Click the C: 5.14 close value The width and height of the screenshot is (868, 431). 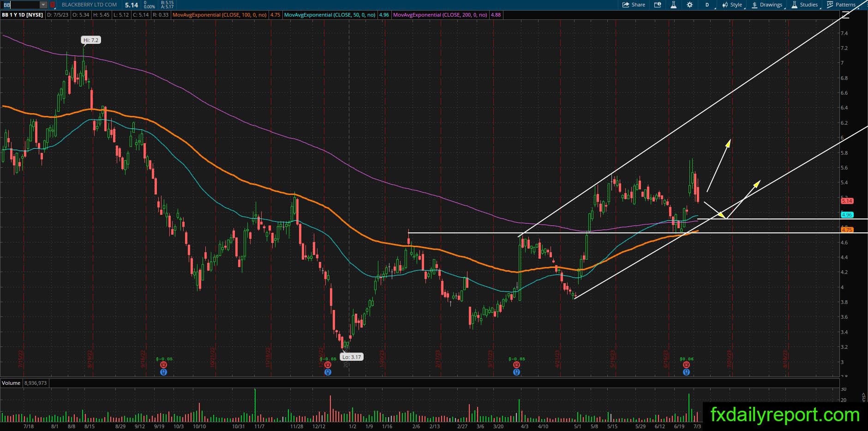141,15
